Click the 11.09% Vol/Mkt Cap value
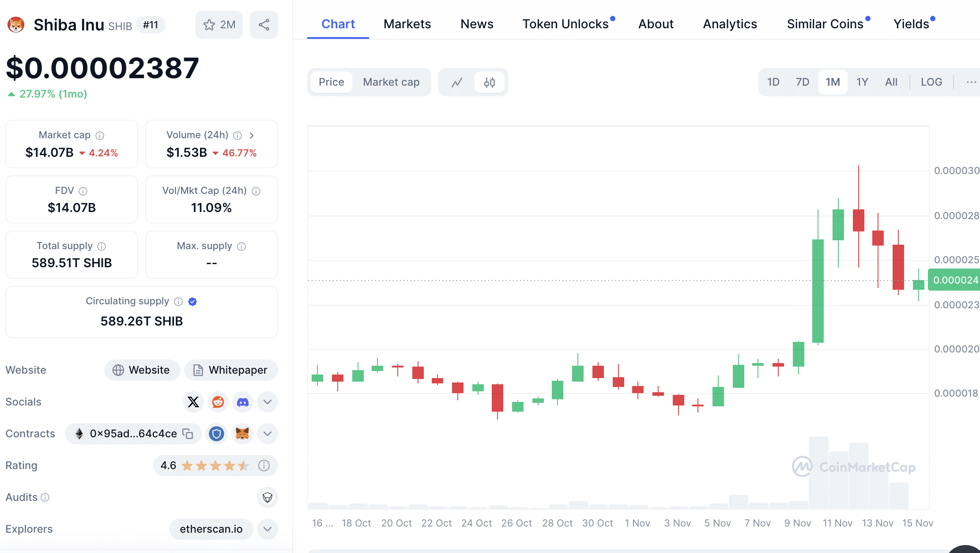980x553 pixels. point(211,208)
